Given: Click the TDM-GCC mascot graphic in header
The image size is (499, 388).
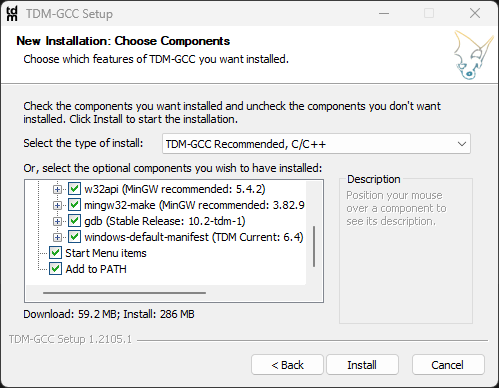Looking at the screenshot, I should point(473,55).
